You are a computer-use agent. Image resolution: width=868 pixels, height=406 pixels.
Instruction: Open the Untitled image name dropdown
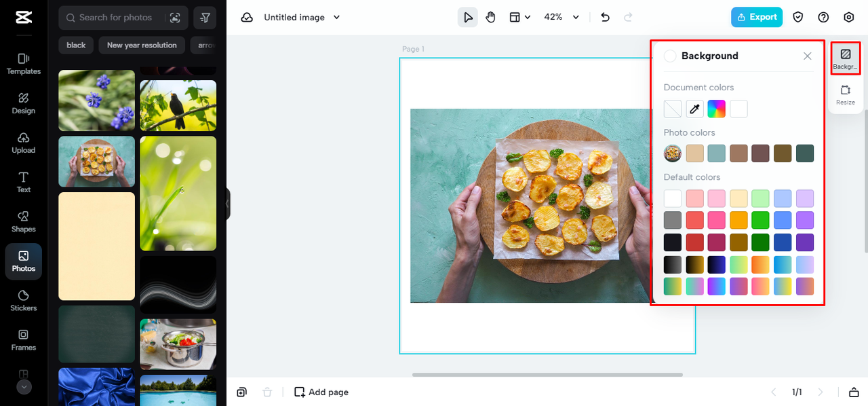[x=302, y=18]
